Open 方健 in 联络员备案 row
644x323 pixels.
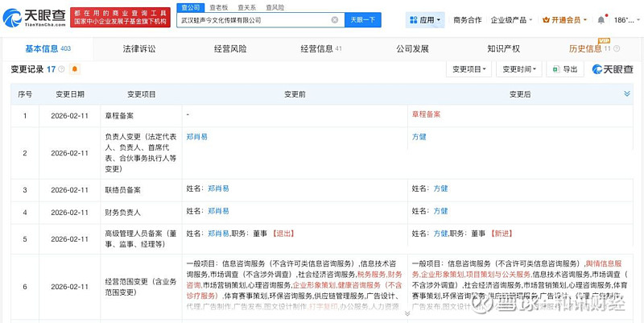440,188
